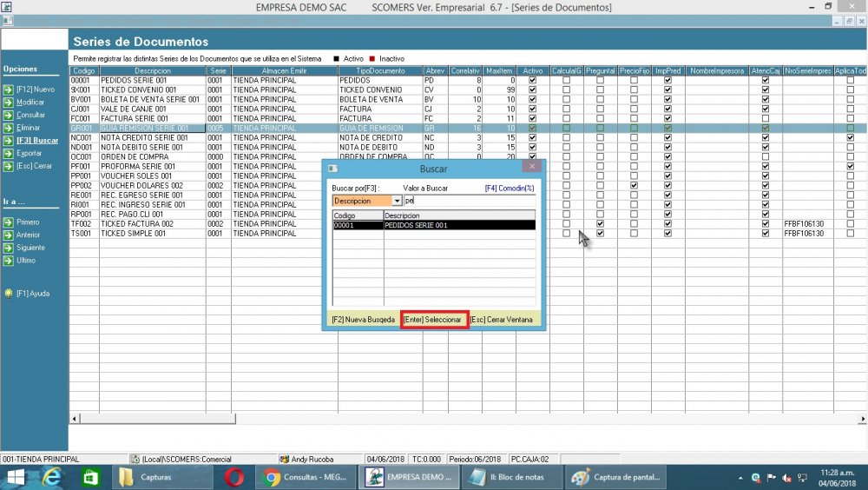Toggle PrecioFijo checkbox for VOUCHER DOLARES 002
868x490 pixels.
click(x=634, y=186)
